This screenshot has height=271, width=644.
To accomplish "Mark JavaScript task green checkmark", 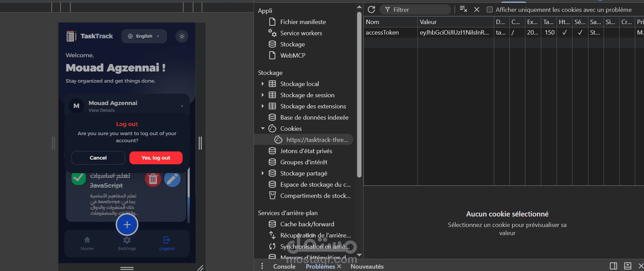I will click(79, 178).
